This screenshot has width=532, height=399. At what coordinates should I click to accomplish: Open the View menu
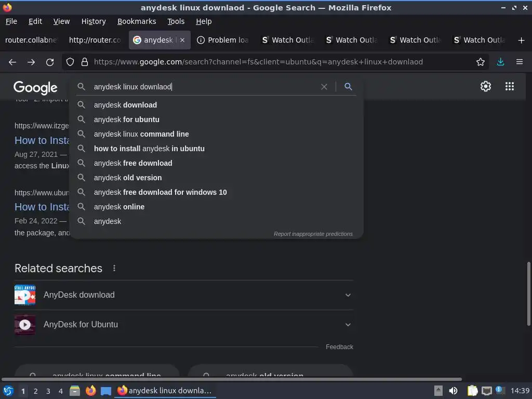(x=61, y=21)
